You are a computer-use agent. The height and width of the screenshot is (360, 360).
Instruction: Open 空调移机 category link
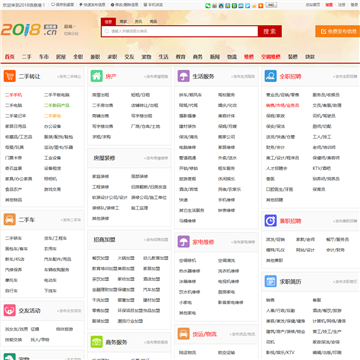tap(188, 260)
